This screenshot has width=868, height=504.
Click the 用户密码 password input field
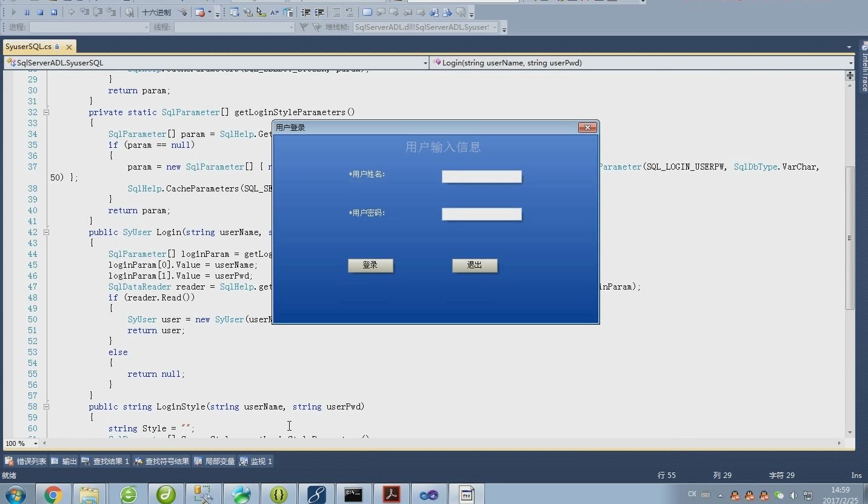482,214
